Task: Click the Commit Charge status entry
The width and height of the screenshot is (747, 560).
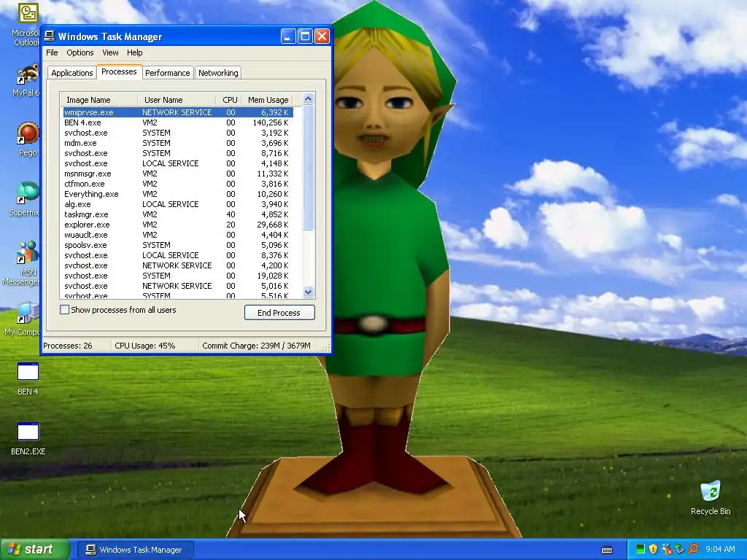Action: 256,346
